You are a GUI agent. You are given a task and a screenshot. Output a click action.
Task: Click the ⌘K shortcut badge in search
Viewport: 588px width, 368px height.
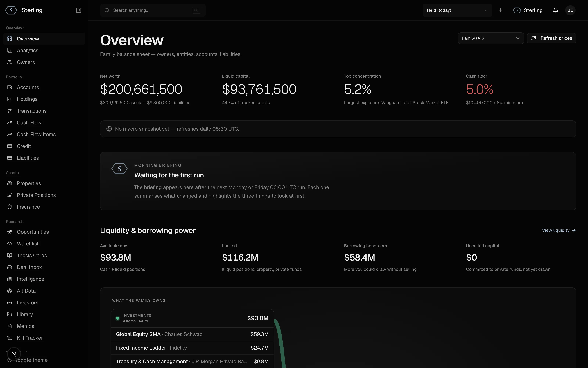196,10
